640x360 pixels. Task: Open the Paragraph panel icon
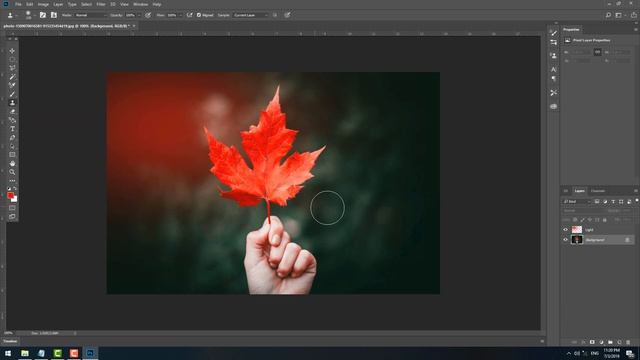pyautogui.click(x=553, y=79)
